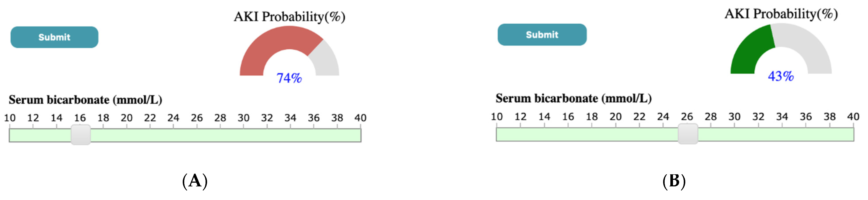
Task: Click panel B slider track at 34
Action: click(782, 134)
